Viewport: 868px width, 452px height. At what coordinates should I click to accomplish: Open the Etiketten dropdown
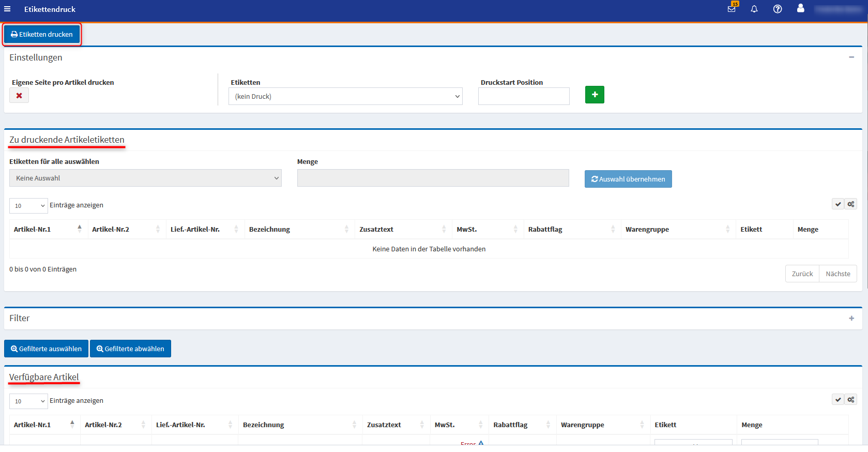tap(345, 97)
